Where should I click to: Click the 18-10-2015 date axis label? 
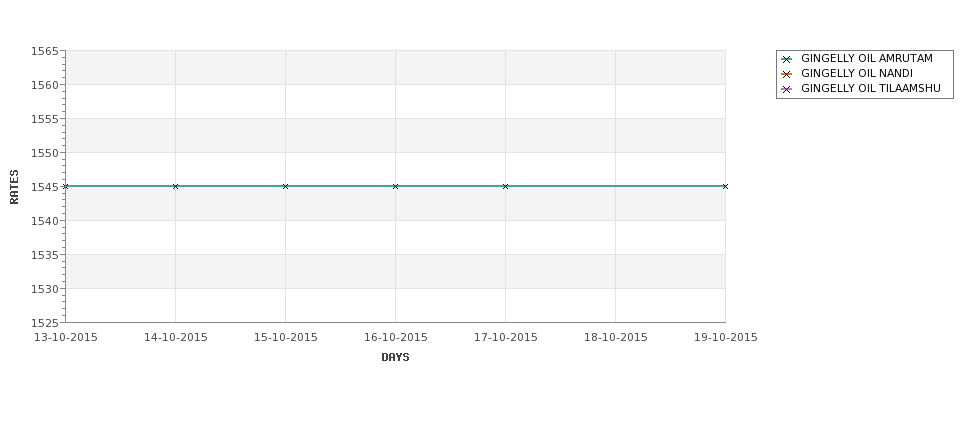[x=616, y=337]
